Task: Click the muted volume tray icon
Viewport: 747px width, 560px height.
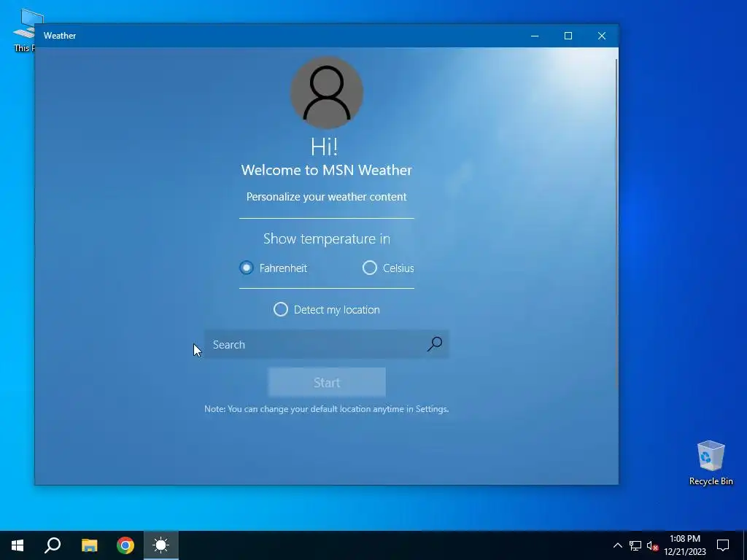Action: (x=652, y=545)
